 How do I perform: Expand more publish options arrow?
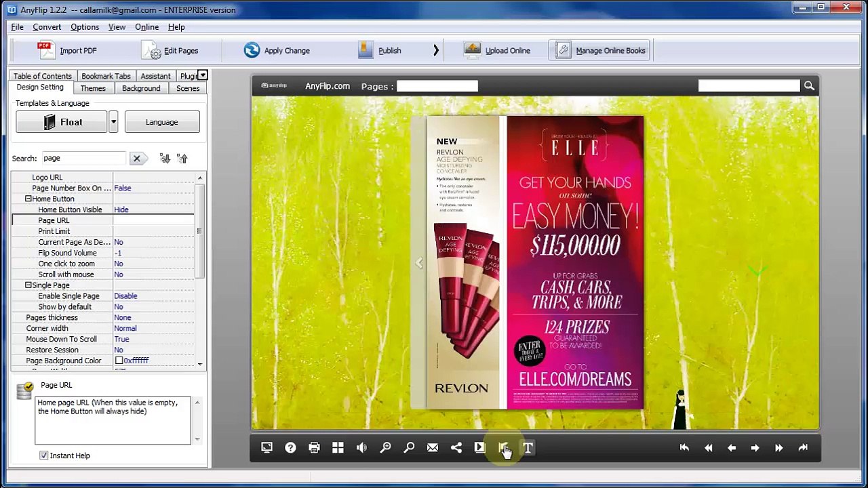point(435,50)
